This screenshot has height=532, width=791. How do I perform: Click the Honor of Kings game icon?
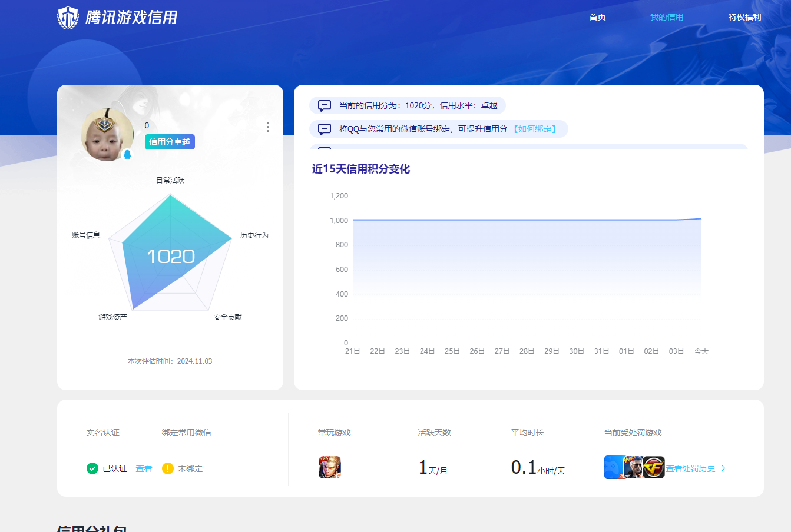click(330, 467)
